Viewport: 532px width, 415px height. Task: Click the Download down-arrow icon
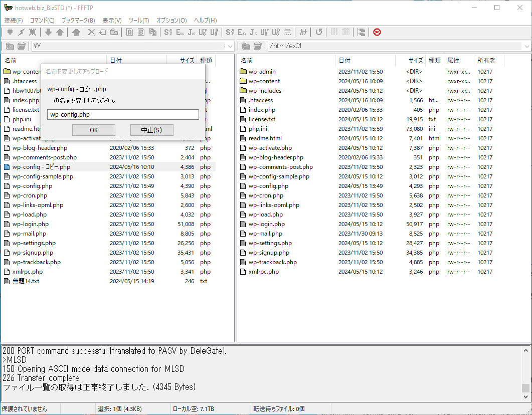tap(49, 32)
